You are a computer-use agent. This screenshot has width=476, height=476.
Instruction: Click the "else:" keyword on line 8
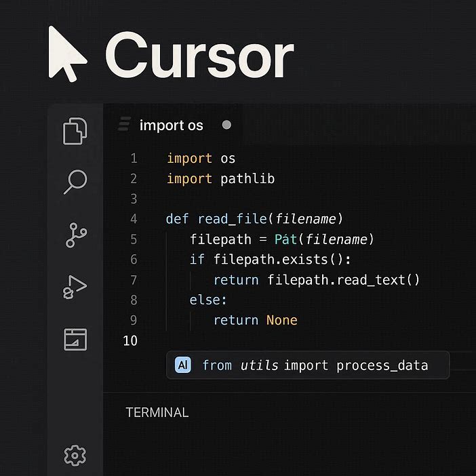[x=208, y=300]
